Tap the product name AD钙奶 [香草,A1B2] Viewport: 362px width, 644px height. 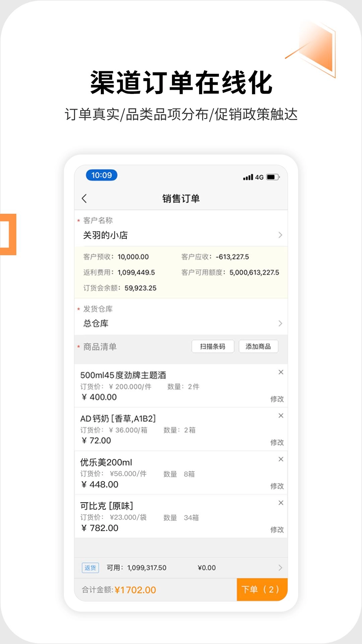(x=118, y=419)
